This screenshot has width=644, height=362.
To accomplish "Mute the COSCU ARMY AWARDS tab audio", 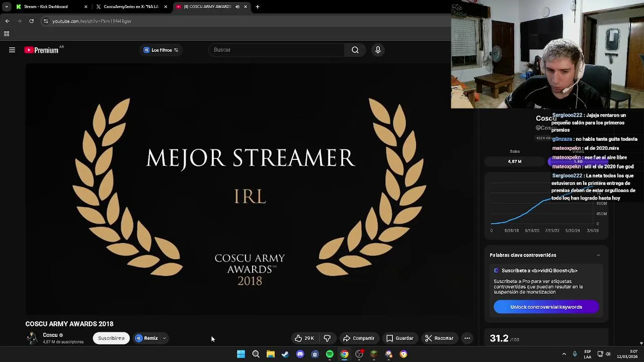I will click(x=237, y=7).
